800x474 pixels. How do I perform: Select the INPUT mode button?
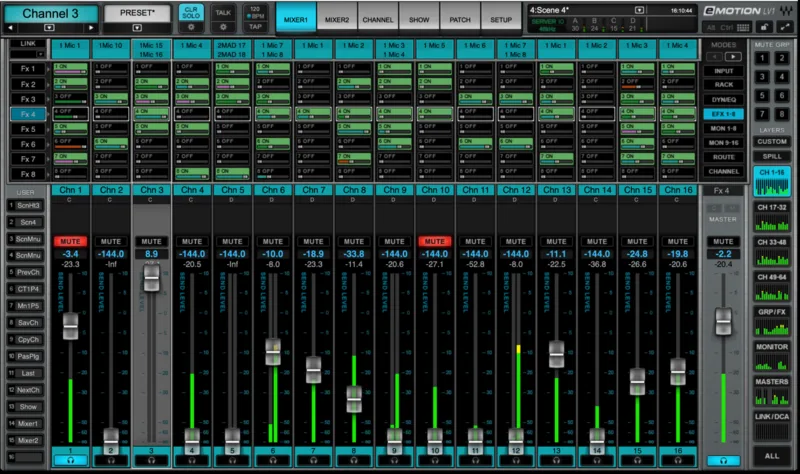[723, 71]
